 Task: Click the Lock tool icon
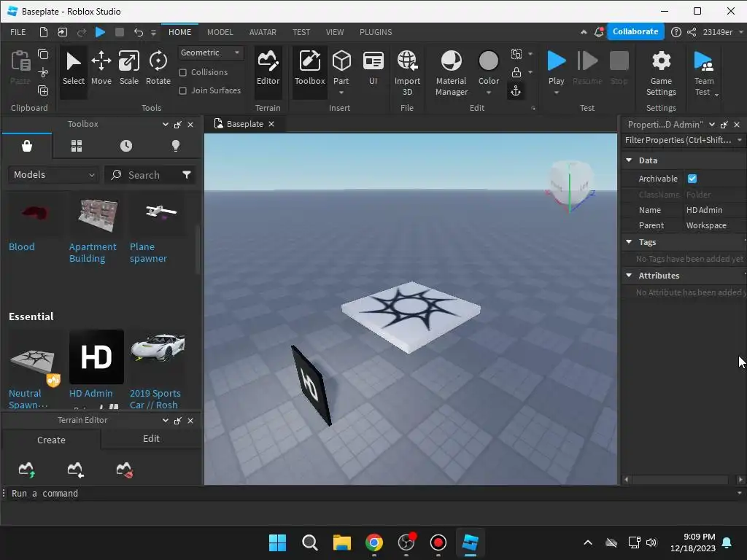coord(516,72)
